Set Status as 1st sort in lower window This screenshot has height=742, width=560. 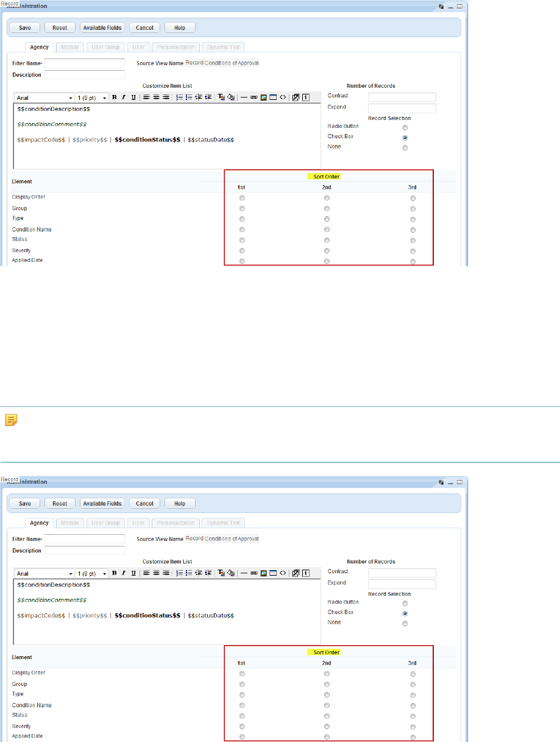click(242, 716)
